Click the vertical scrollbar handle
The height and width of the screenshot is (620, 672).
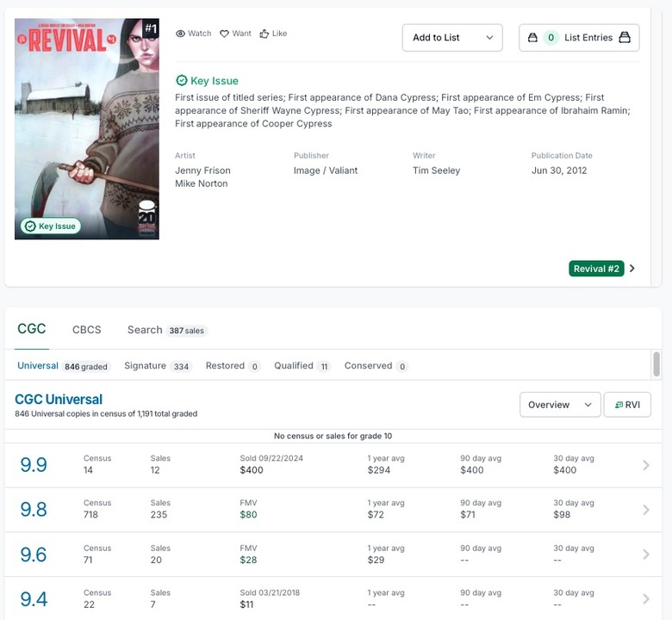coord(656,364)
